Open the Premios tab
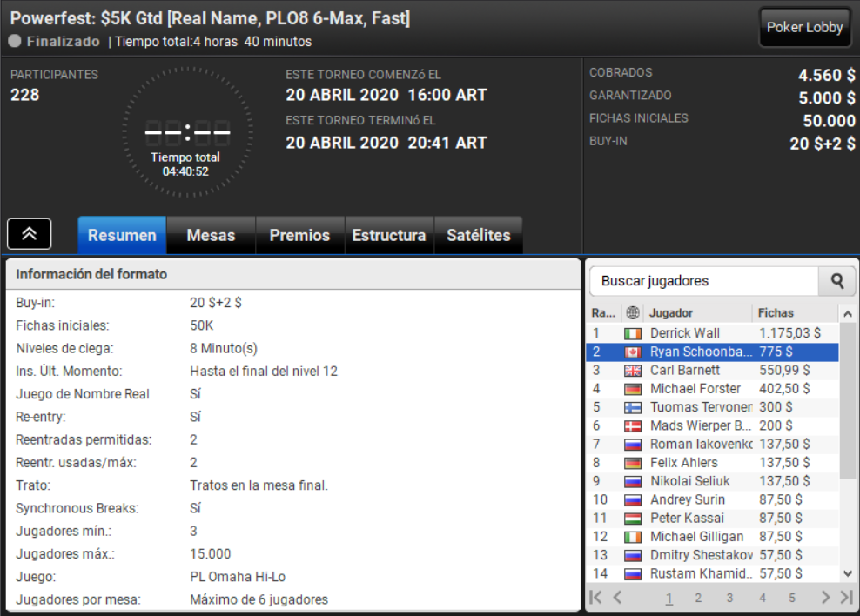 point(299,235)
